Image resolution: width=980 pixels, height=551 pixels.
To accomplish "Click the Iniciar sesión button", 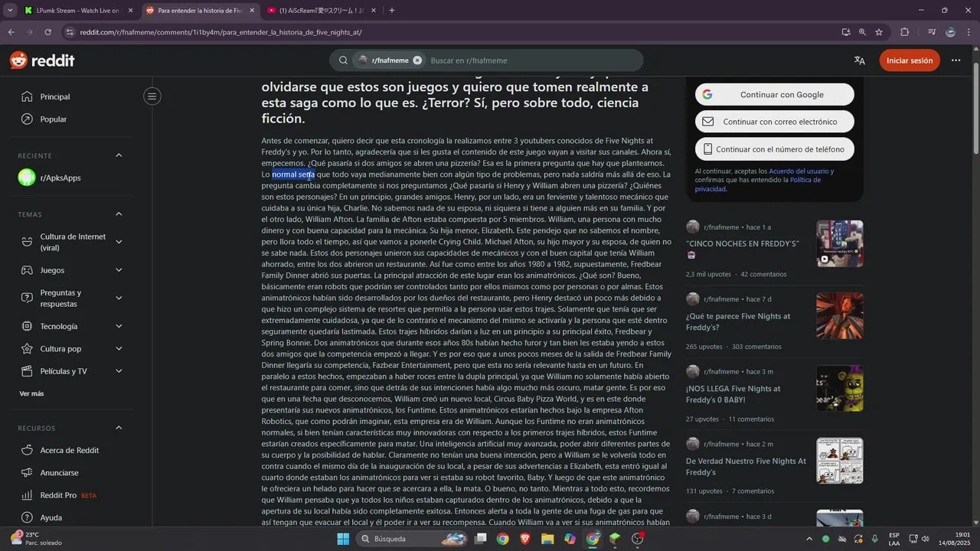I will (x=910, y=60).
